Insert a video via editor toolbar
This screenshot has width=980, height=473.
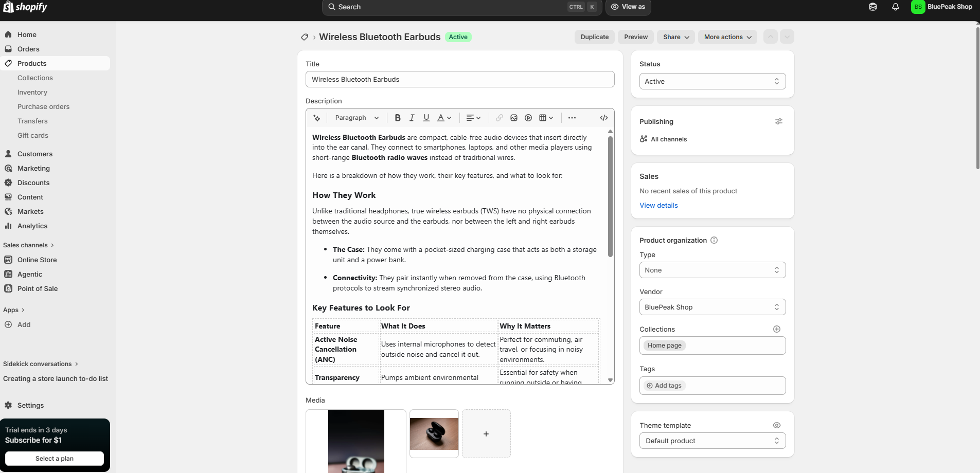[528, 118]
